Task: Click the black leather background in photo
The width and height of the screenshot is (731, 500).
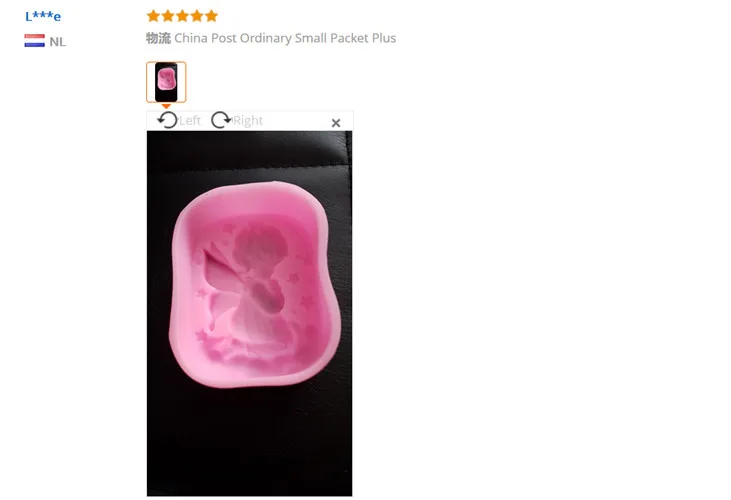Action: coord(249,443)
